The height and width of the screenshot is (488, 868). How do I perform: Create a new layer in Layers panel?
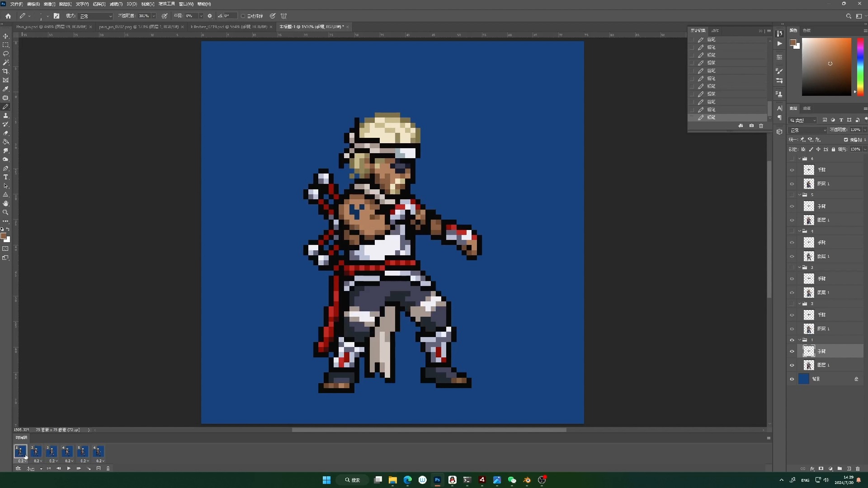point(849,469)
